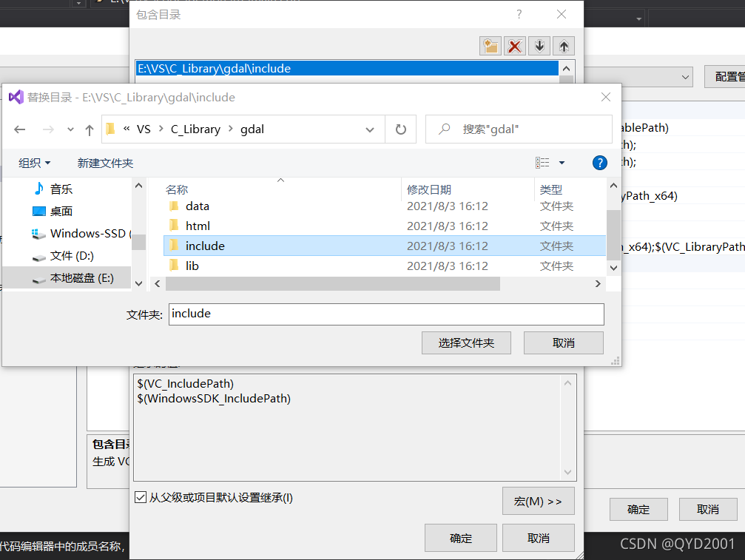Delete the selected include directory line
Viewport: 745px width, 560px height.
515,46
